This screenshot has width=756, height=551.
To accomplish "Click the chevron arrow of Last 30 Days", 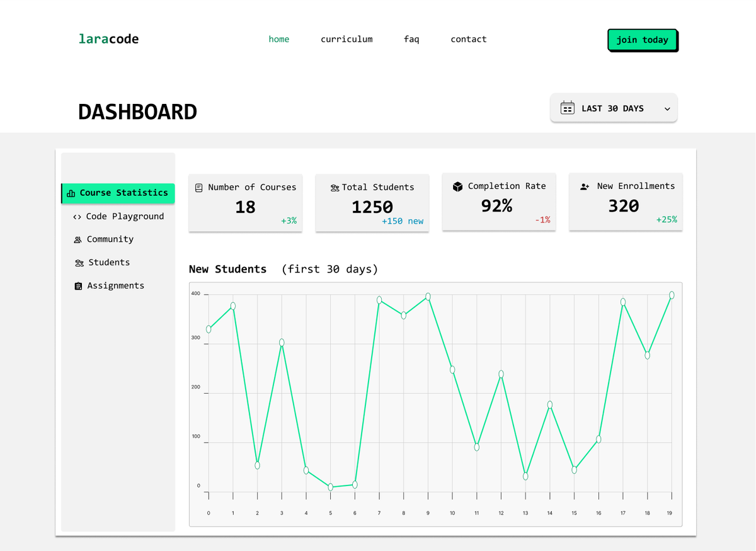I will tap(667, 109).
